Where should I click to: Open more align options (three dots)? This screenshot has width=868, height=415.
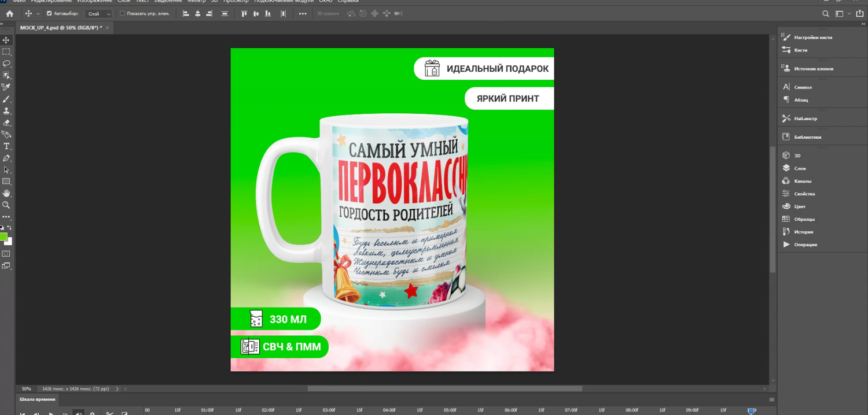(x=303, y=13)
